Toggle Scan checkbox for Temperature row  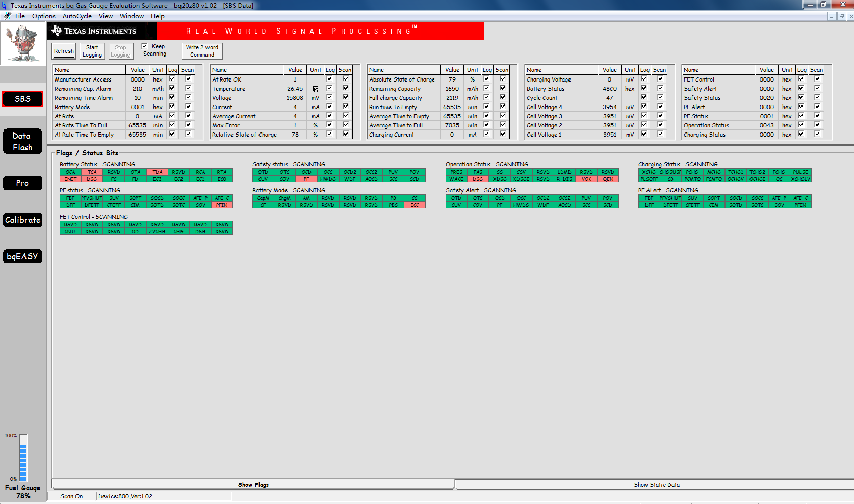click(x=346, y=88)
